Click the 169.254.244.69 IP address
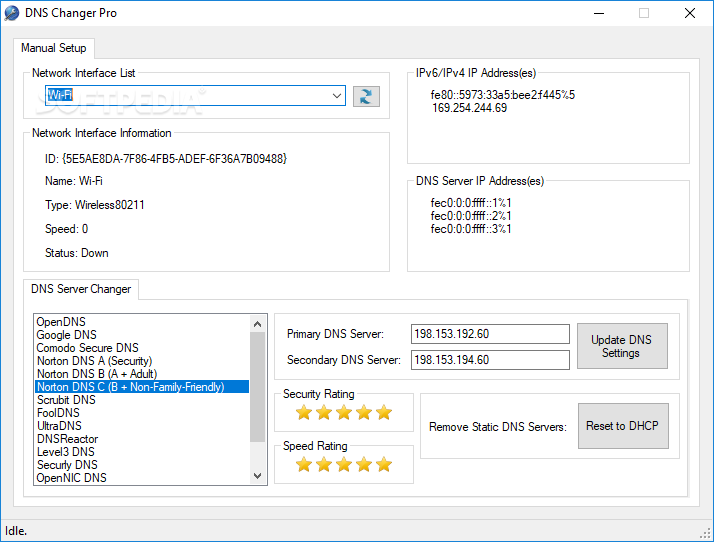The width and height of the screenshot is (714, 542). (469, 108)
